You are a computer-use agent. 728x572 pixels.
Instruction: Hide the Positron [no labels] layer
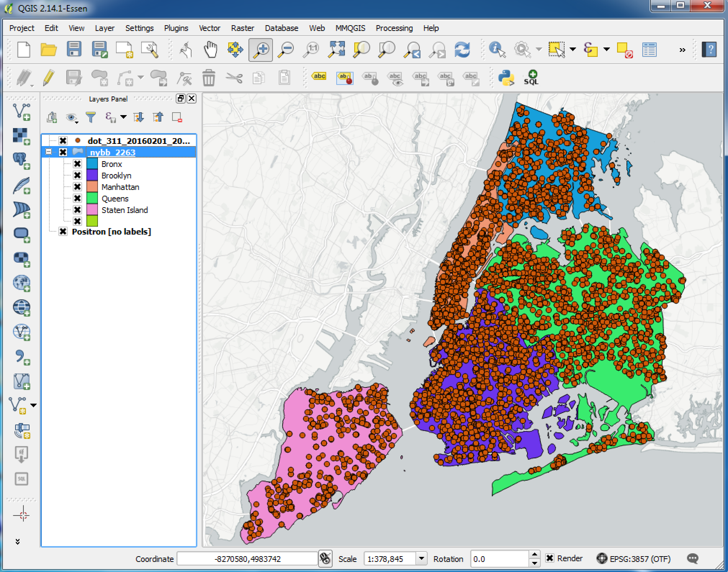pos(64,231)
